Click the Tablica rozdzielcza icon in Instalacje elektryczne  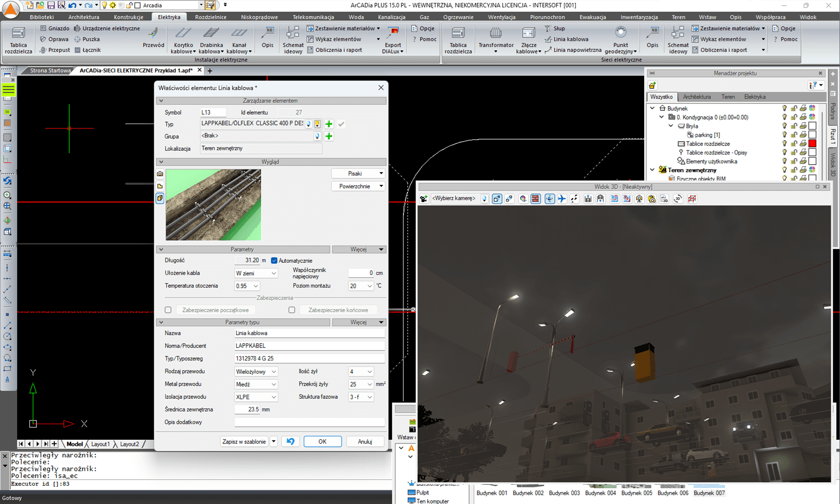[18, 40]
